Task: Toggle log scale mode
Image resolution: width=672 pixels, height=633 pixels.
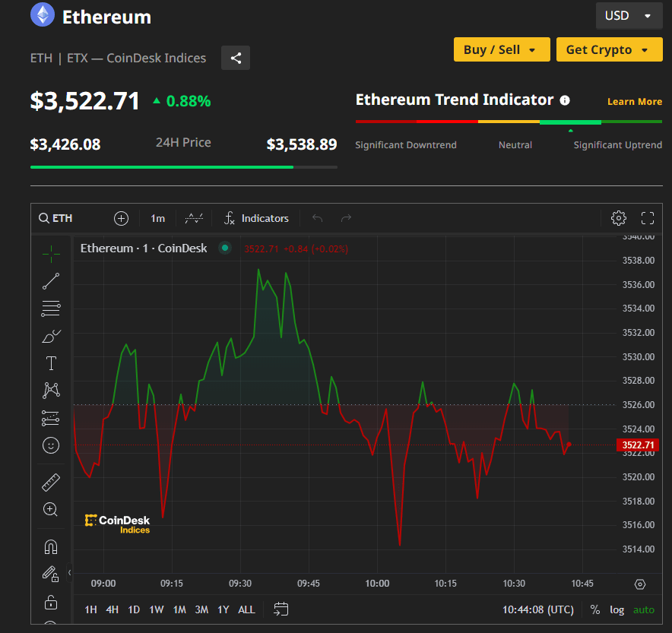Action: tap(617, 609)
